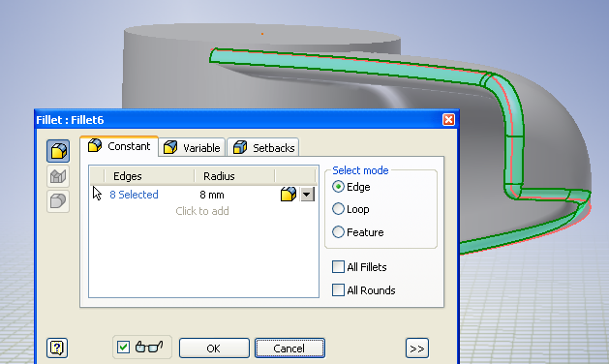Click the OK button

214,349
